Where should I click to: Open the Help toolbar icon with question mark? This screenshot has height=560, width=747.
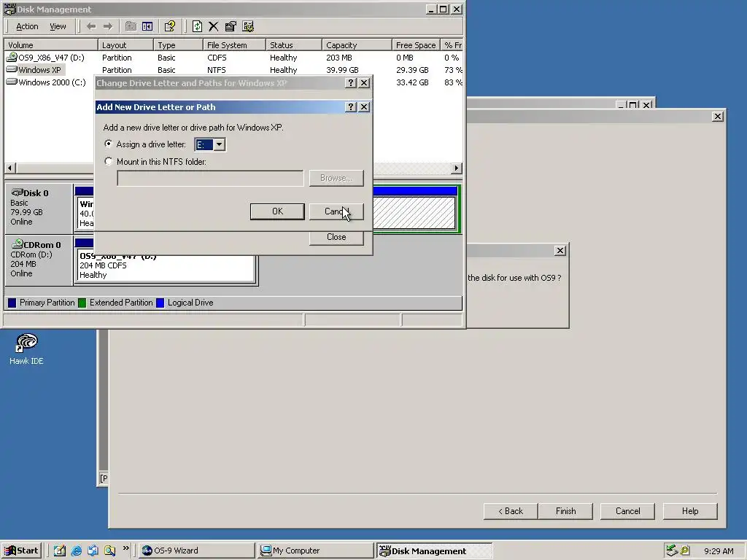point(169,26)
